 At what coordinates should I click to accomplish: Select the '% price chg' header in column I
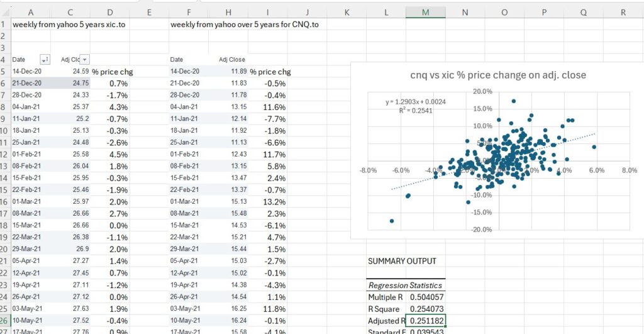point(270,71)
